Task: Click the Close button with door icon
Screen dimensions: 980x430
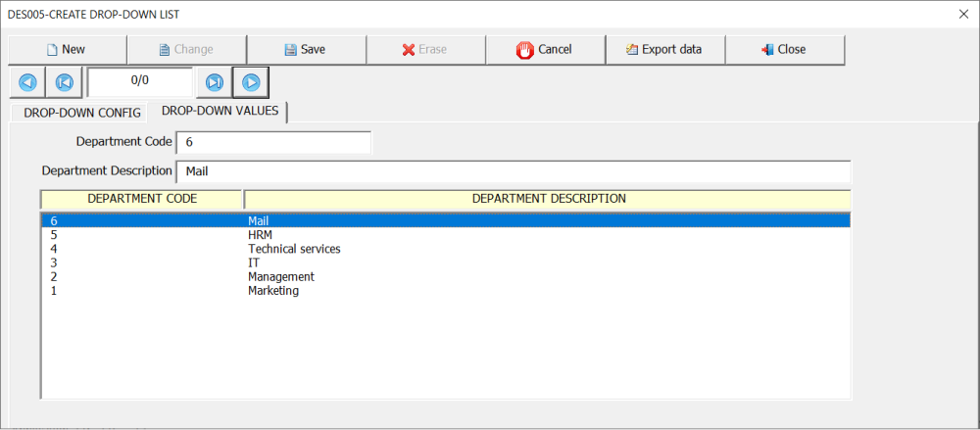Action: pyautogui.click(x=784, y=49)
